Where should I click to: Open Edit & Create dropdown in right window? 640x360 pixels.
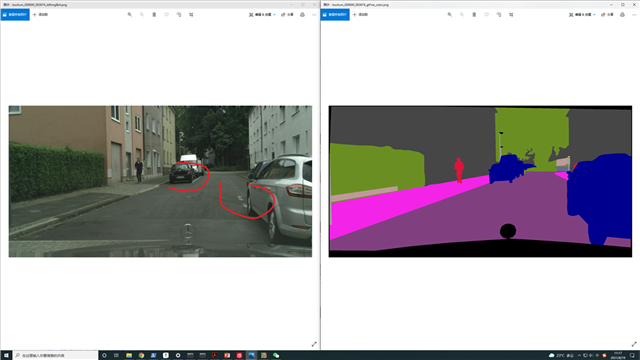pos(582,15)
